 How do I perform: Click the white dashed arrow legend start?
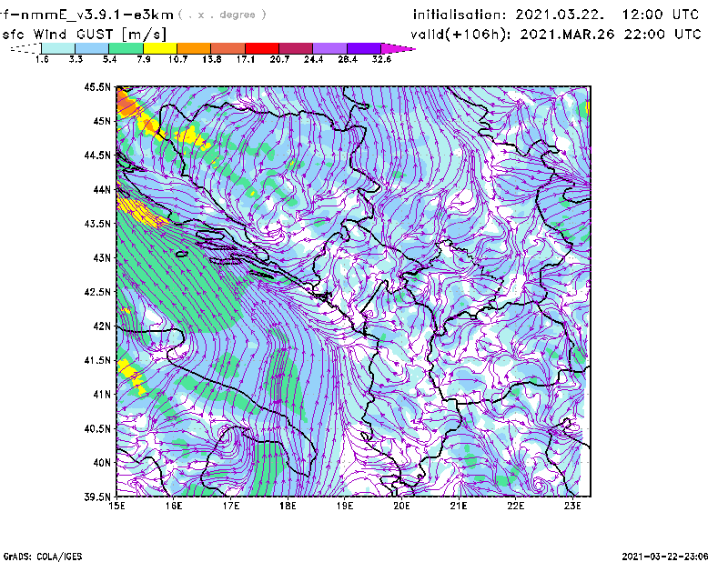tap(25, 48)
